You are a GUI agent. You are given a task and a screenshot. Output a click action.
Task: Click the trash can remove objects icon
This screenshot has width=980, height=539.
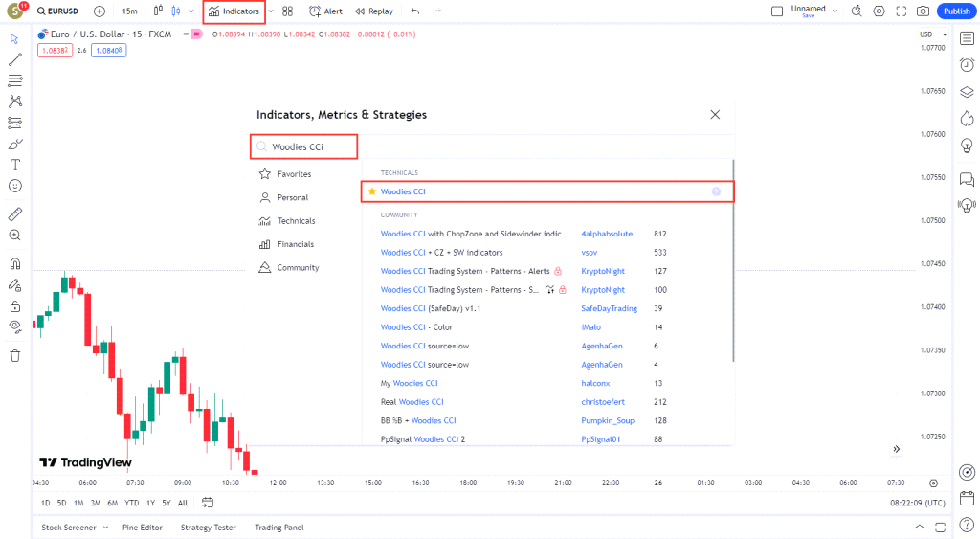pos(14,356)
